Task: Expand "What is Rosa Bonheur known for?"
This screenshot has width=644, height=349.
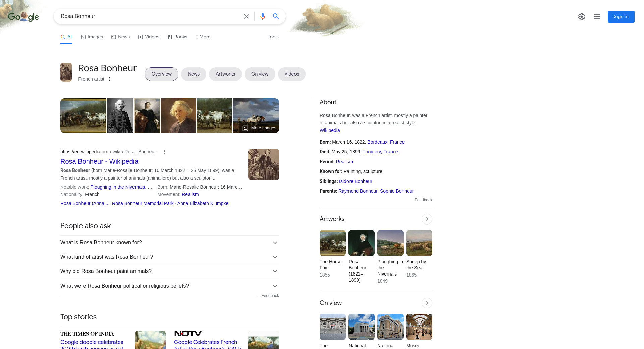Action: [169, 243]
